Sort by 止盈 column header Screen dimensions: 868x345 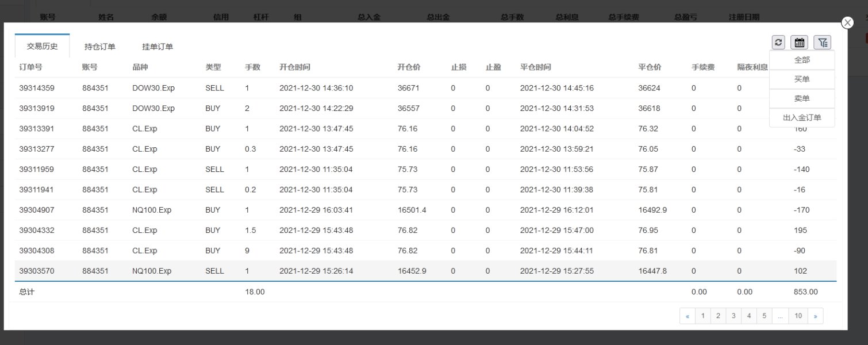[x=493, y=67]
